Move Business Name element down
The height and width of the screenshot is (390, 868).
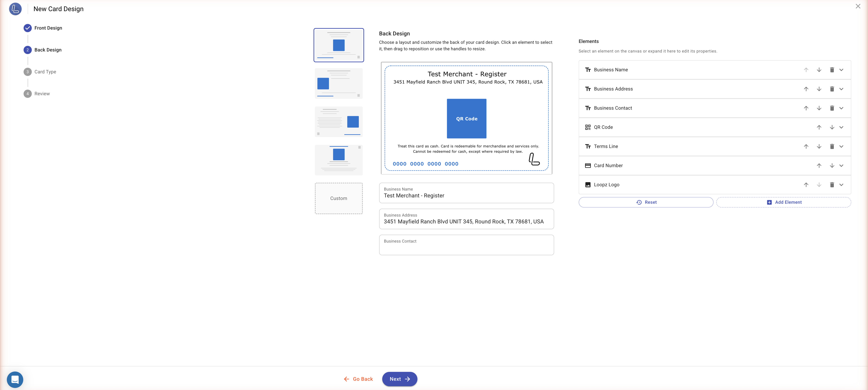(819, 70)
